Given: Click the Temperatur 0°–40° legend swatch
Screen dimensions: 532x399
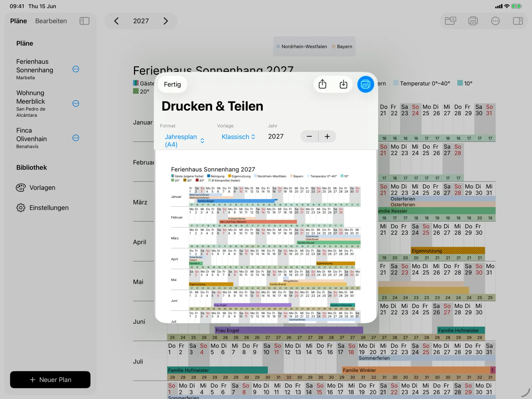Looking at the screenshot, I should click(396, 83).
